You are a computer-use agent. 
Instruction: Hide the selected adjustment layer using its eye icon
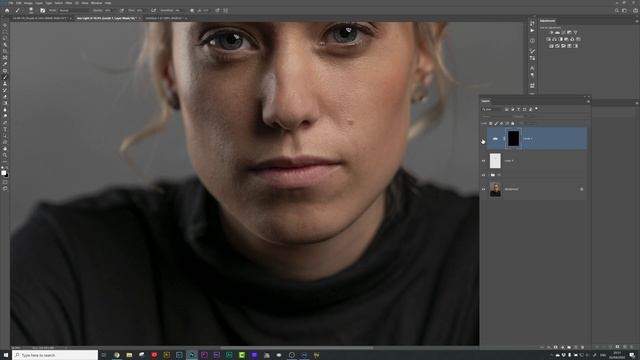[x=483, y=139]
